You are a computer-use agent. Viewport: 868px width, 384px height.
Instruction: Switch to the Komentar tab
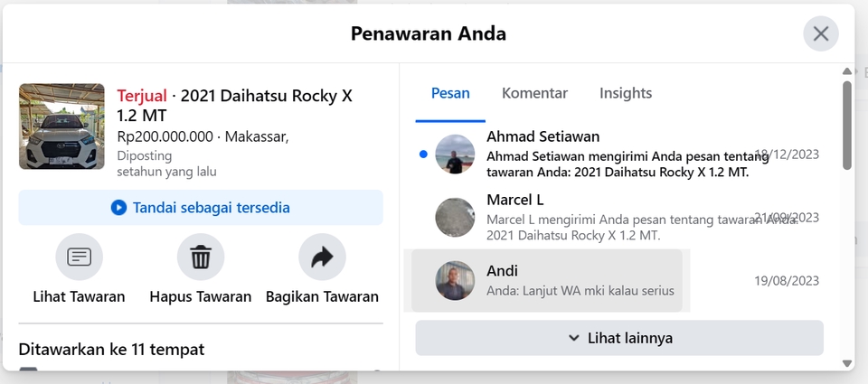click(534, 93)
